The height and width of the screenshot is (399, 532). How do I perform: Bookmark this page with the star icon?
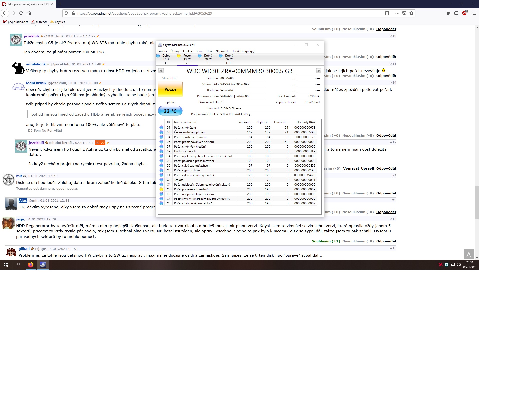tap(411, 13)
